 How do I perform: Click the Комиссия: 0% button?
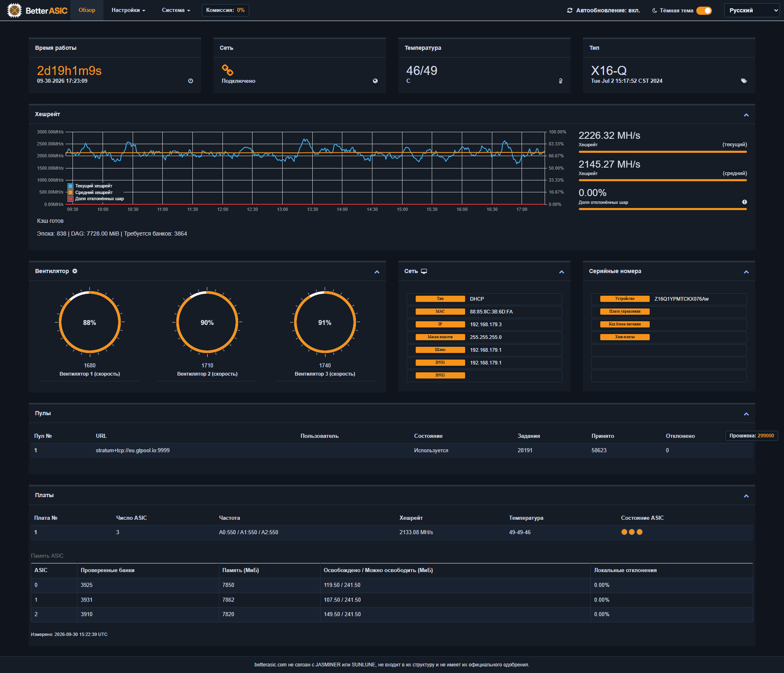click(x=225, y=10)
